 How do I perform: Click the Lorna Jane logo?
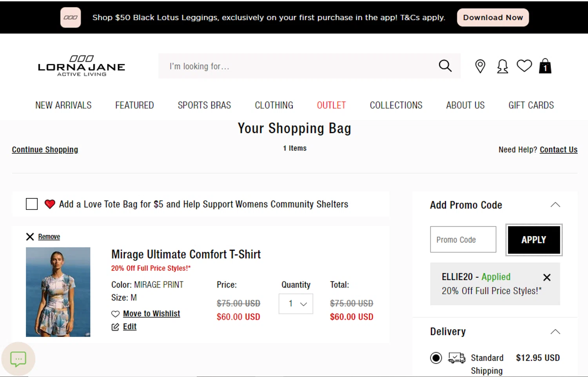(82, 66)
